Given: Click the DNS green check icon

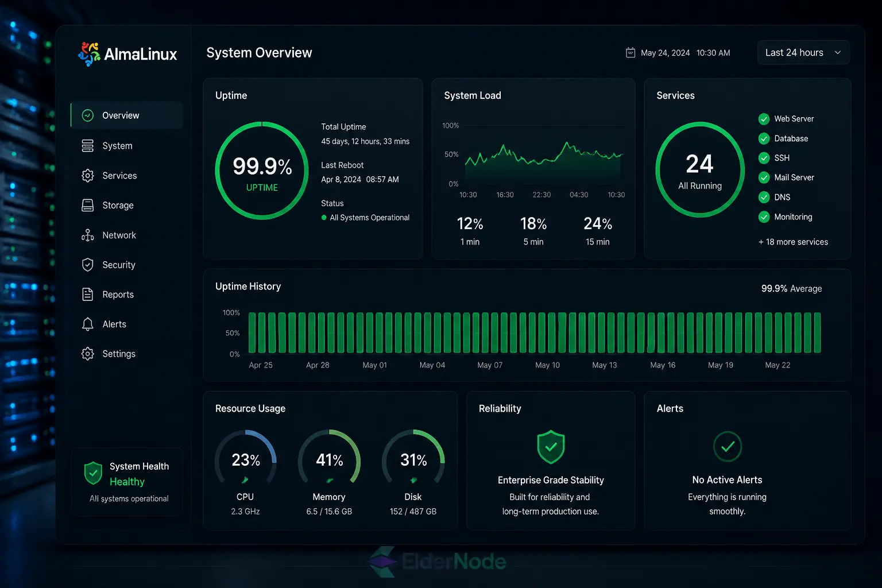Looking at the screenshot, I should pos(764,198).
